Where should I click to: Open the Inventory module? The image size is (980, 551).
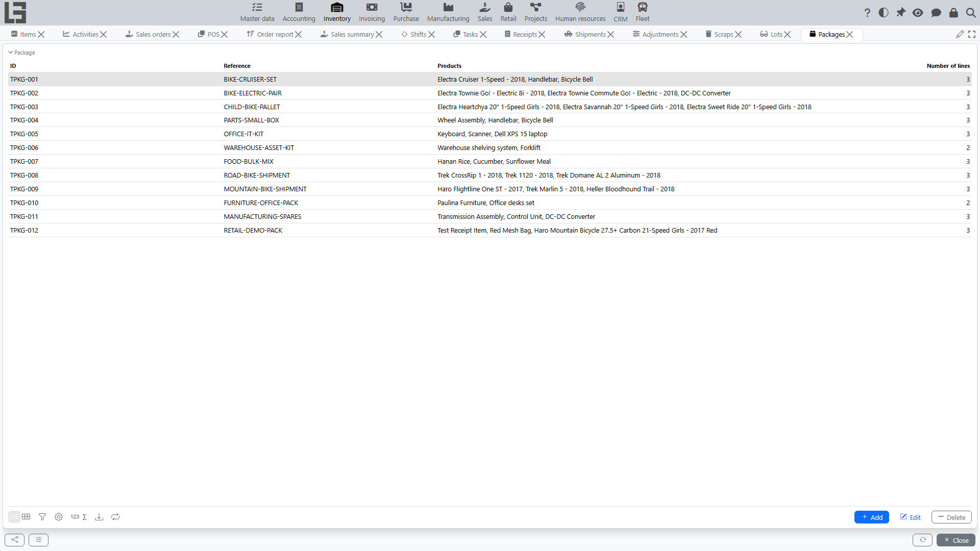pyautogui.click(x=337, y=12)
